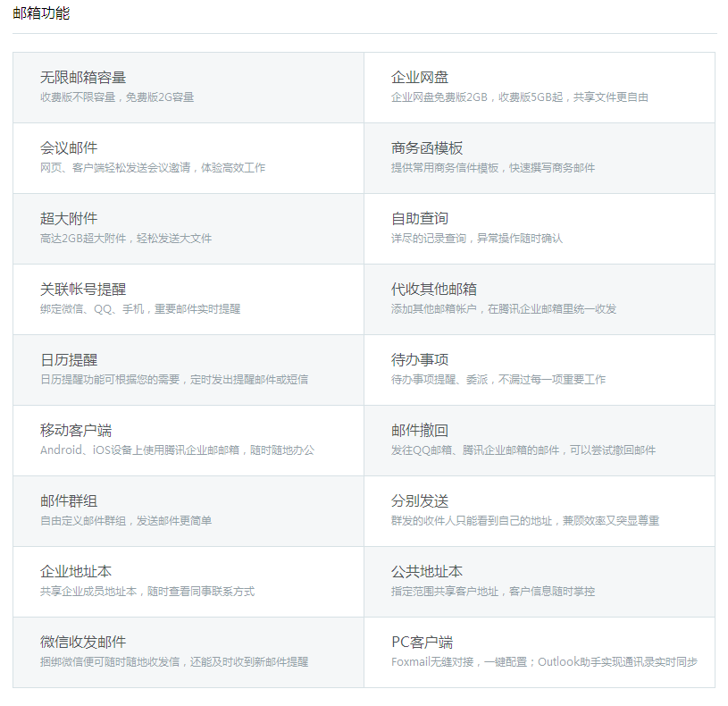Open the 分别发送 feature
Viewport: 728px width, 706px height.
[x=420, y=501]
